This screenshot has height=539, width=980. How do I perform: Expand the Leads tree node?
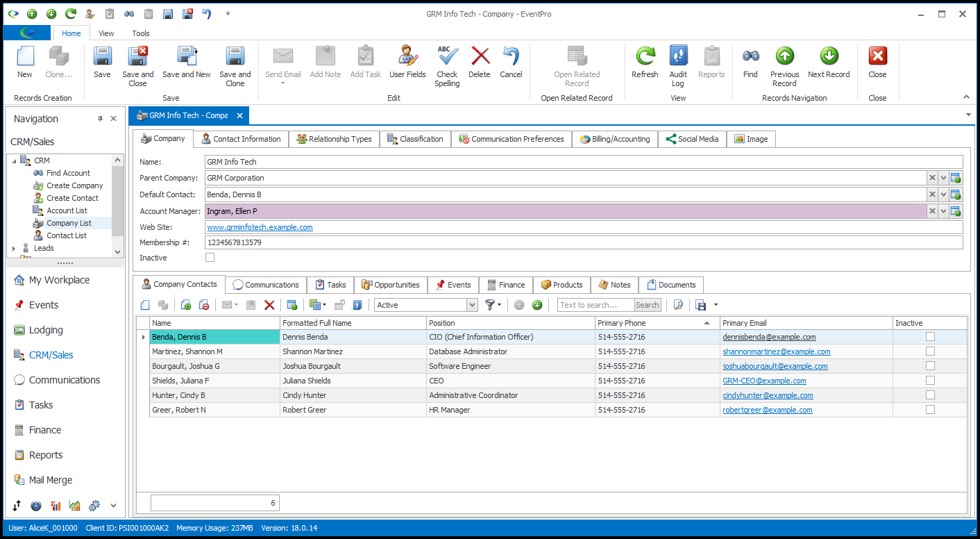14,248
